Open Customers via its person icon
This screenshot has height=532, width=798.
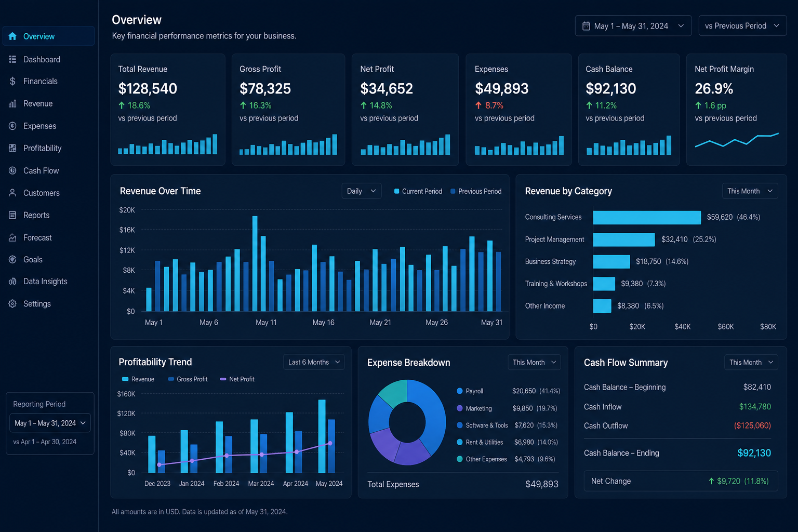click(x=12, y=193)
